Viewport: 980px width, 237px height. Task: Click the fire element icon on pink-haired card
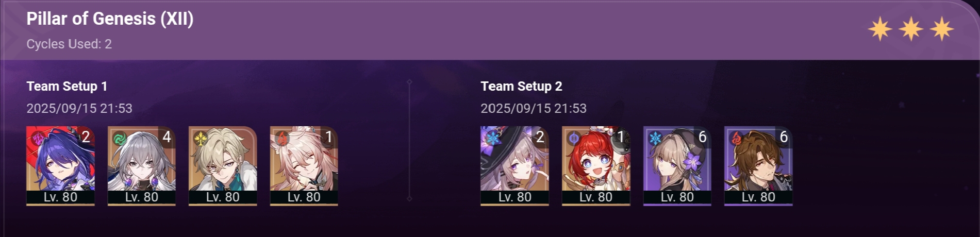coord(282,138)
